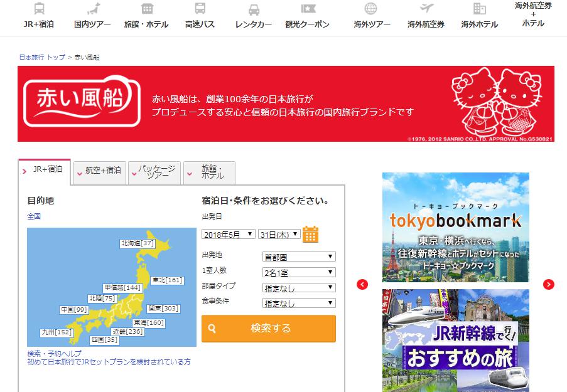Select 北海道[37] on the map
The width and height of the screenshot is (567, 392).
(x=138, y=243)
